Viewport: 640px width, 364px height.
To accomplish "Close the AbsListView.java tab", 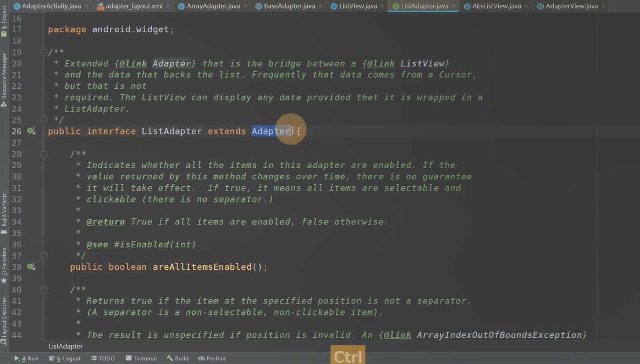I will coord(526,7).
